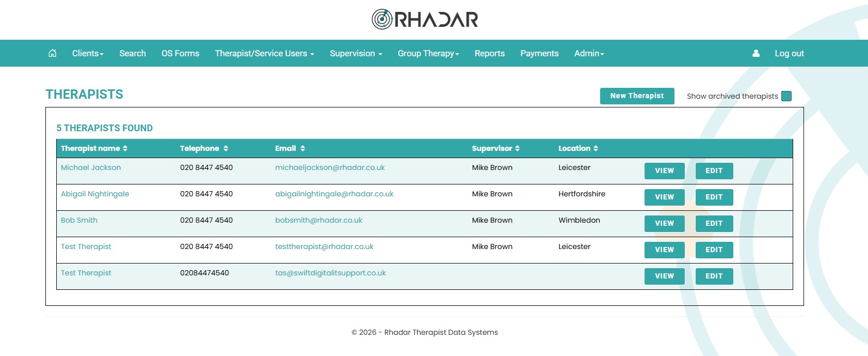Sort by Therapist name column

[94, 148]
